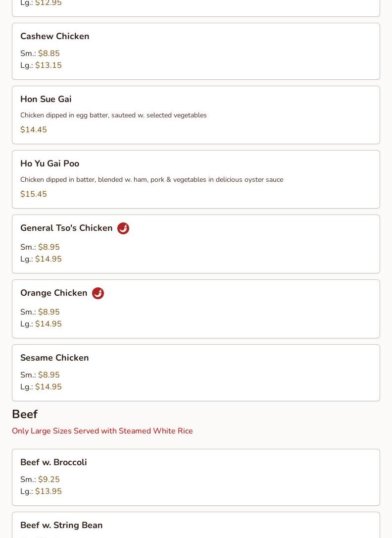Click the spicy icon beside General Tso's Chicken
The height and width of the screenshot is (538, 392).
pyautogui.click(x=123, y=228)
